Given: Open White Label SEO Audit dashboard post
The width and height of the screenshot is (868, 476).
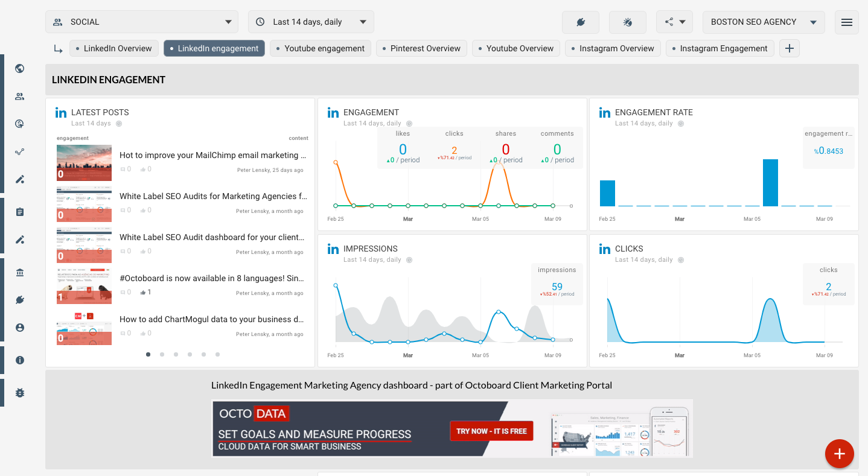Looking at the screenshot, I should click(213, 237).
